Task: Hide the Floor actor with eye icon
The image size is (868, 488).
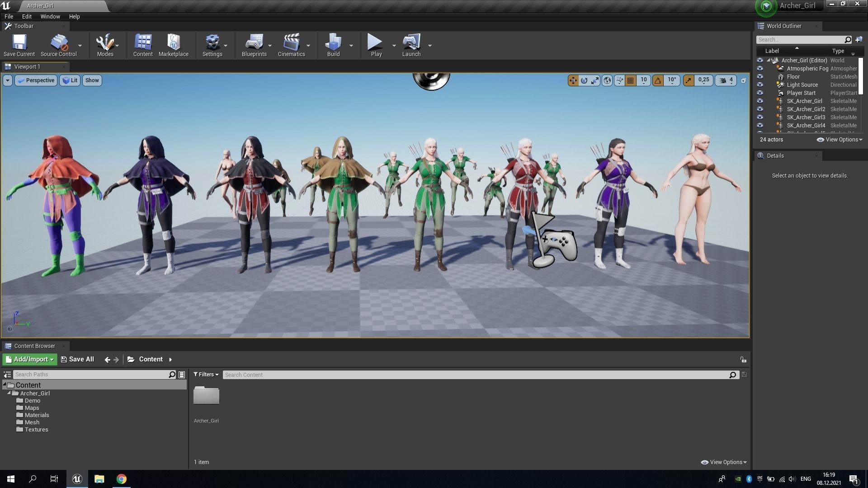Action: click(x=760, y=77)
